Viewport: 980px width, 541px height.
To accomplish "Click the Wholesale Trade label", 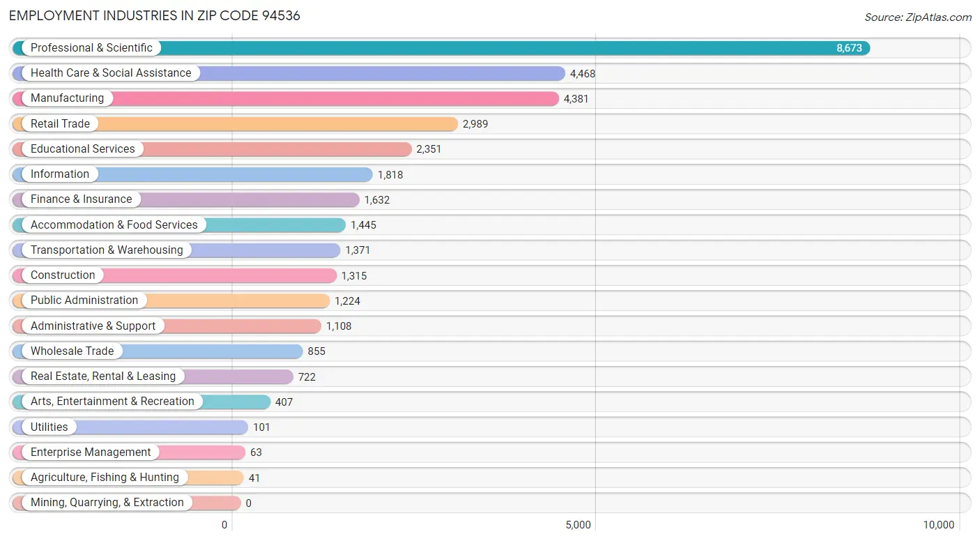I will (72, 351).
